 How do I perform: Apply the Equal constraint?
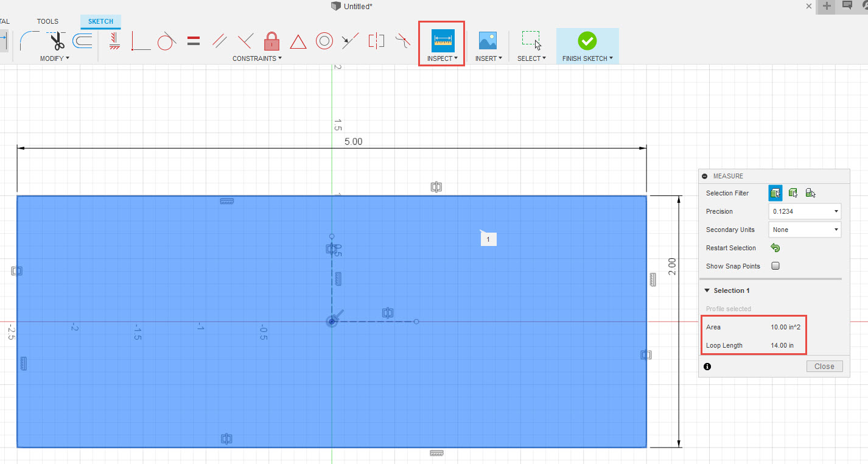click(193, 41)
